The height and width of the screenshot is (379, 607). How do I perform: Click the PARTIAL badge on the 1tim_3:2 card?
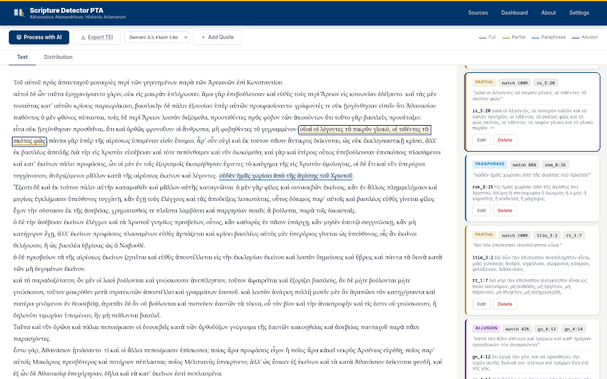pyautogui.click(x=484, y=235)
